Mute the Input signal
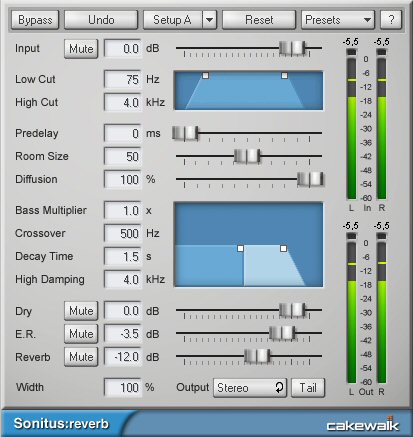Screen dimensions: 413x437 click(x=81, y=49)
